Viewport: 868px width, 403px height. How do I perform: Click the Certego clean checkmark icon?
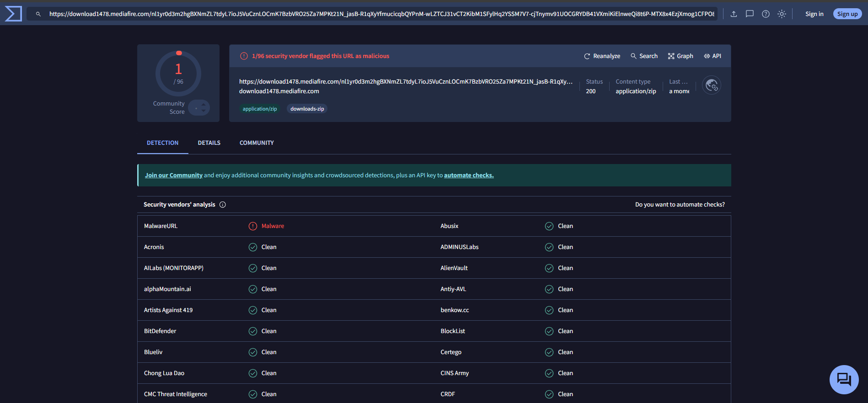[x=549, y=352]
